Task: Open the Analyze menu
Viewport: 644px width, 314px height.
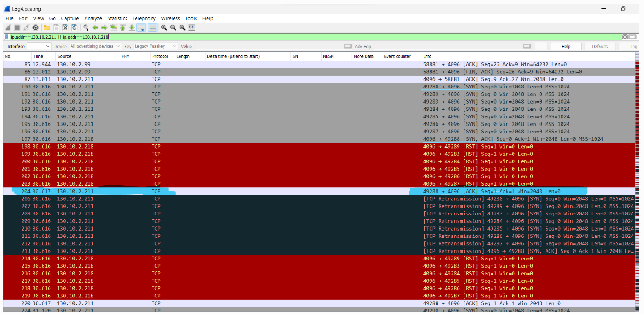Action: click(x=93, y=18)
